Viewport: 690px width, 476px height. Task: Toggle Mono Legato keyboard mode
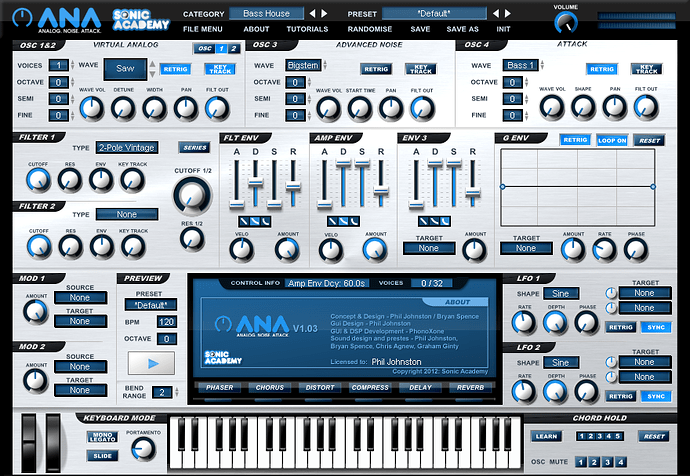(103, 437)
